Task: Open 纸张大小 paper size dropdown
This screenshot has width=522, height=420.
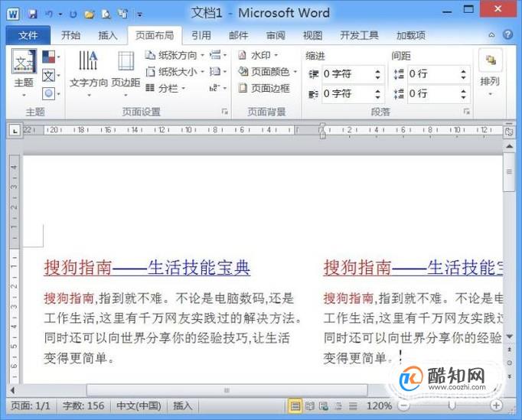Action: 175,72
